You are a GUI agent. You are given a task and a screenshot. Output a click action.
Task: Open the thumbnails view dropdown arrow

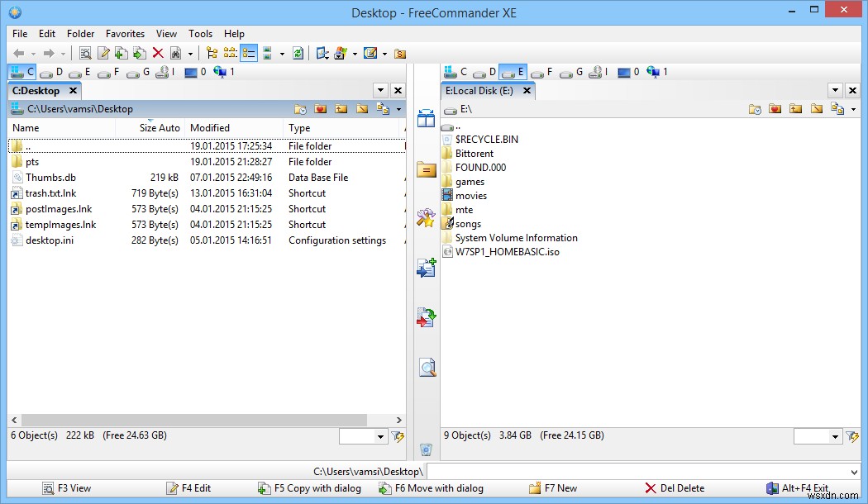[283, 54]
